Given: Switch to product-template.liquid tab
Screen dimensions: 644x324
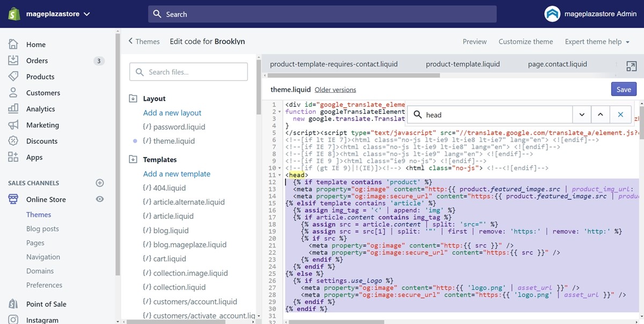Looking at the screenshot, I should pos(463,64).
